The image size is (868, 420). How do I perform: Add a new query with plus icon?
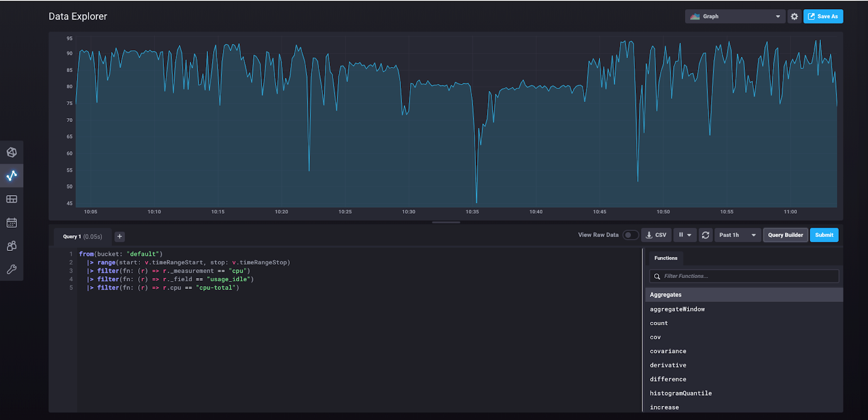(x=120, y=236)
